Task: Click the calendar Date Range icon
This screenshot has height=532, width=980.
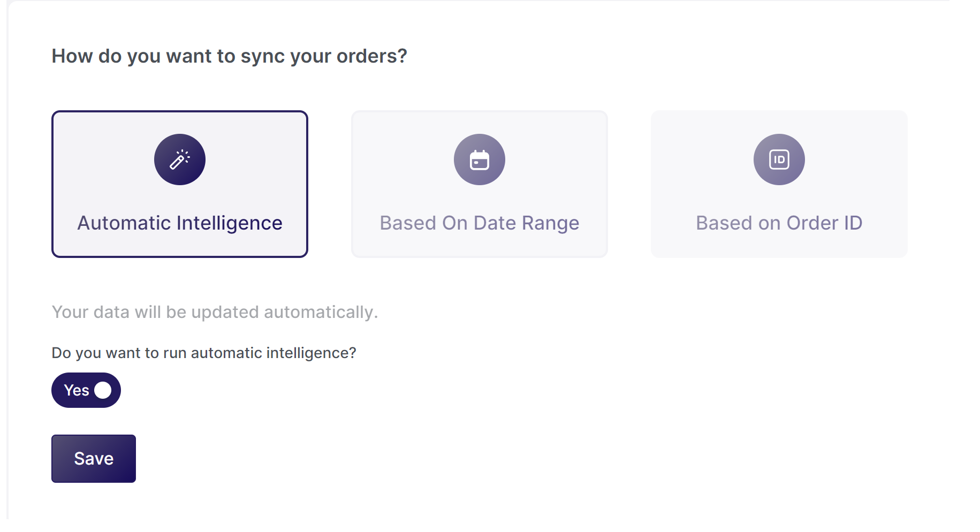Action: click(x=480, y=159)
